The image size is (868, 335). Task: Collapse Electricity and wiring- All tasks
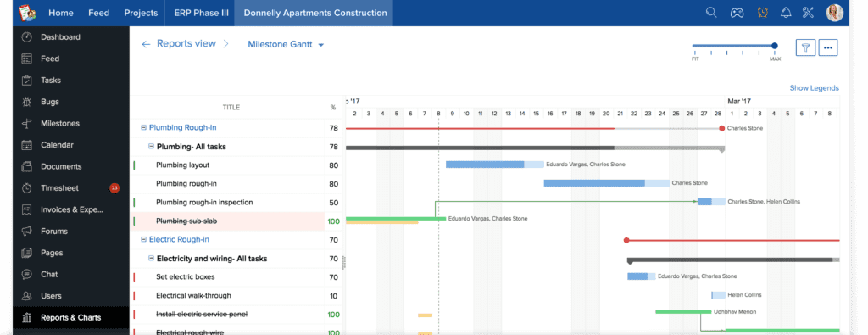coord(151,259)
